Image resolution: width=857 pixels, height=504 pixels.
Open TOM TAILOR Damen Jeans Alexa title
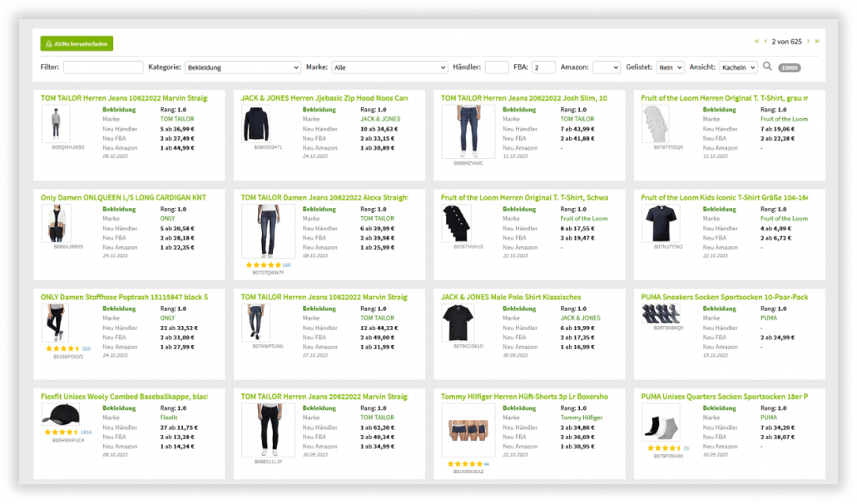coord(324,198)
